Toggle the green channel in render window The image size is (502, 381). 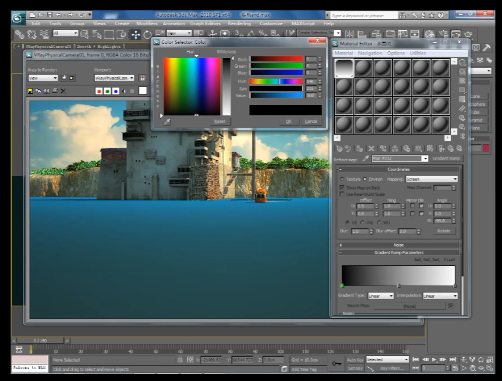107,91
